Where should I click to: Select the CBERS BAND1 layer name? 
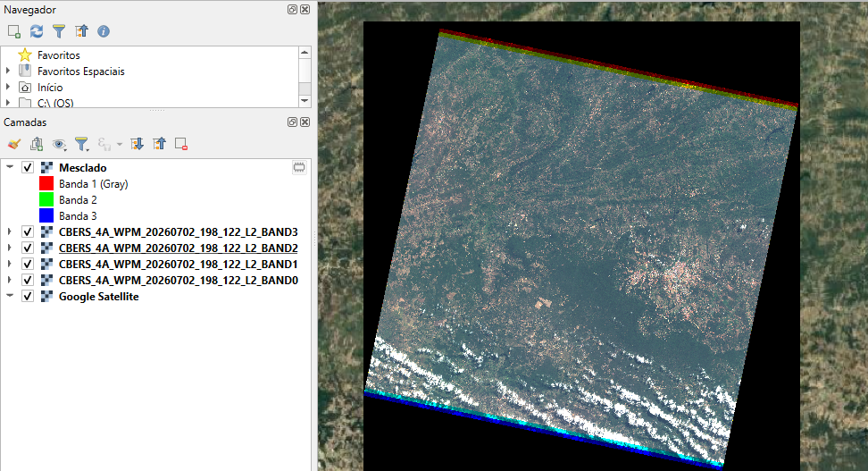pyautogui.click(x=179, y=264)
